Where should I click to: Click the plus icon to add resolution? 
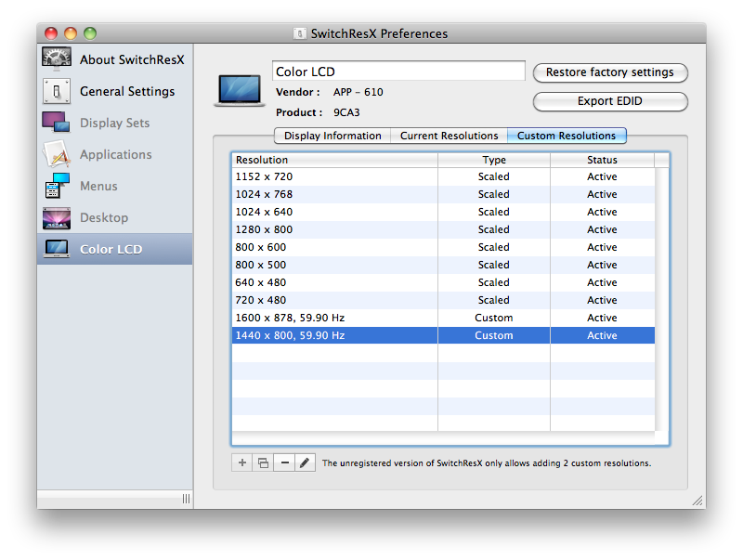coord(242,462)
